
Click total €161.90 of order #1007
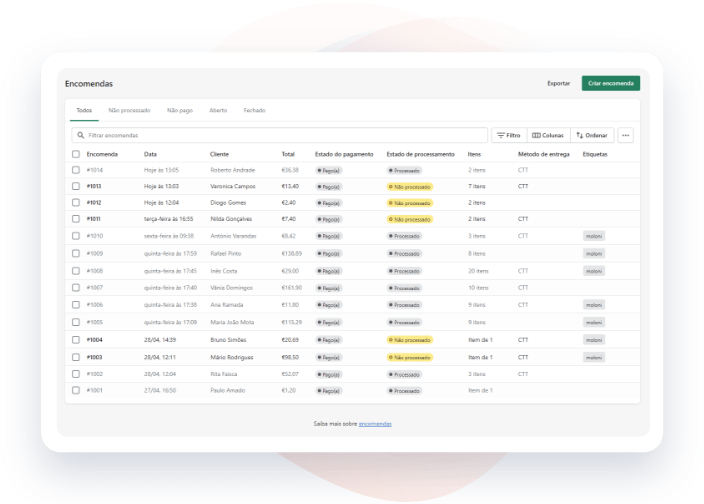pos(291,288)
